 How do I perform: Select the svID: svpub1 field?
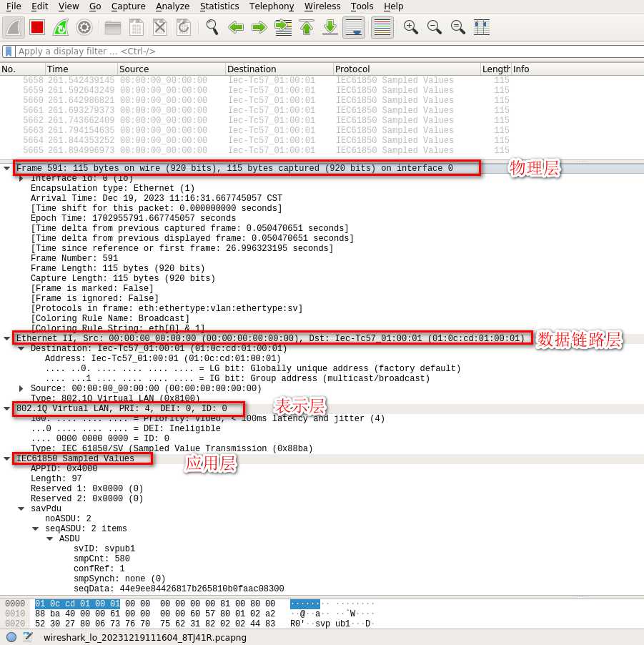pyautogui.click(x=104, y=548)
